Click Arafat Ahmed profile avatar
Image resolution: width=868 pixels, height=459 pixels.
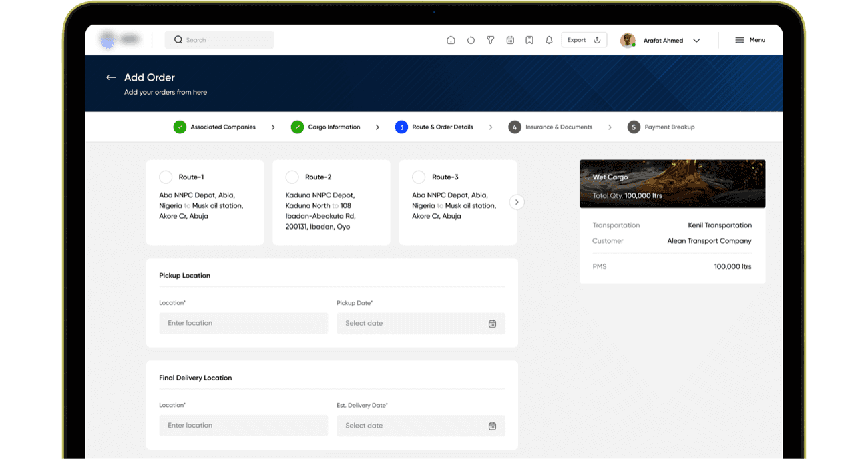point(628,40)
